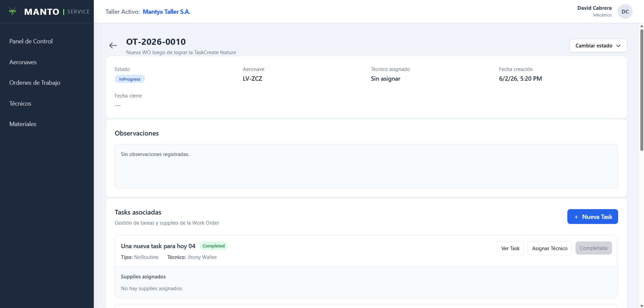Click the SERVICE label in the header

click(x=78, y=12)
